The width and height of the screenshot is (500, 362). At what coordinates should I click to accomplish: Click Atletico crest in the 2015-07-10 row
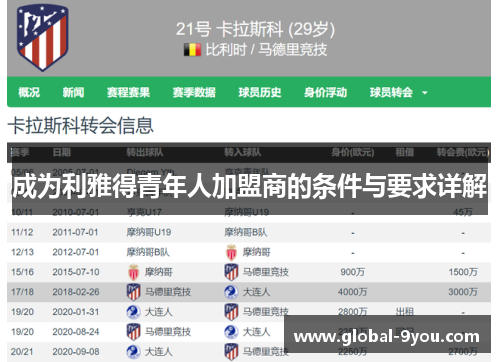[231, 272]
